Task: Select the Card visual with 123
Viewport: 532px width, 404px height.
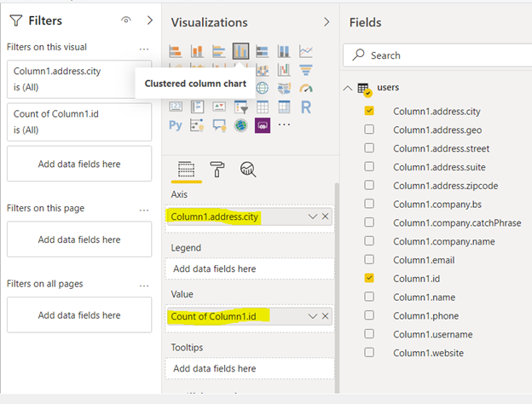Action: tap(176, 107)
